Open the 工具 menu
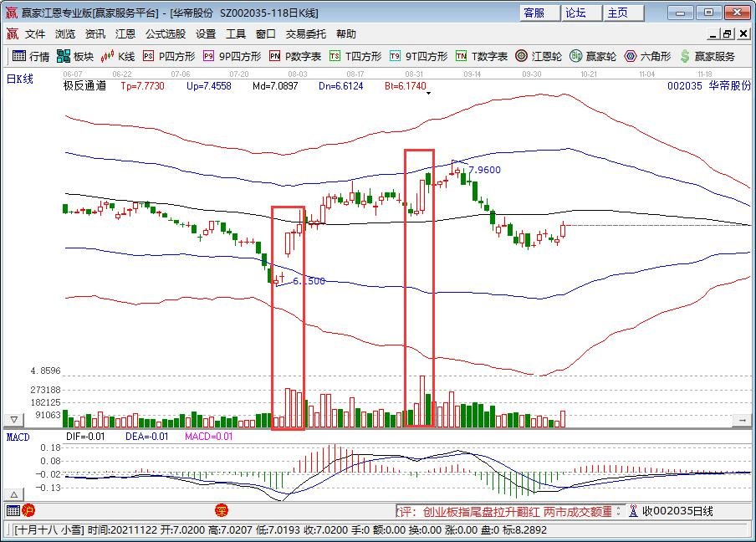This screenshot has width=756, height=542. [236, 33]
